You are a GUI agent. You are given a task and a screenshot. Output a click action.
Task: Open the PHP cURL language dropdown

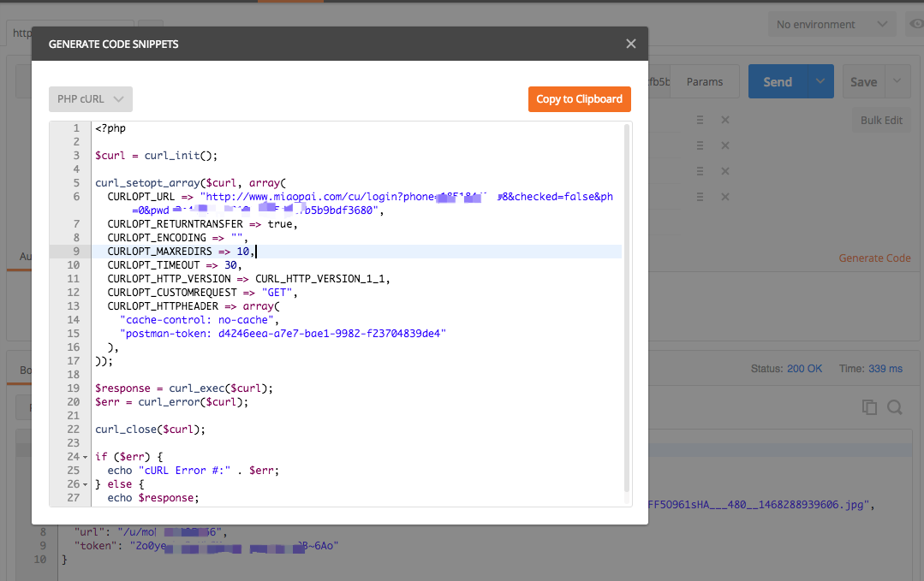[x=90, y=99]
